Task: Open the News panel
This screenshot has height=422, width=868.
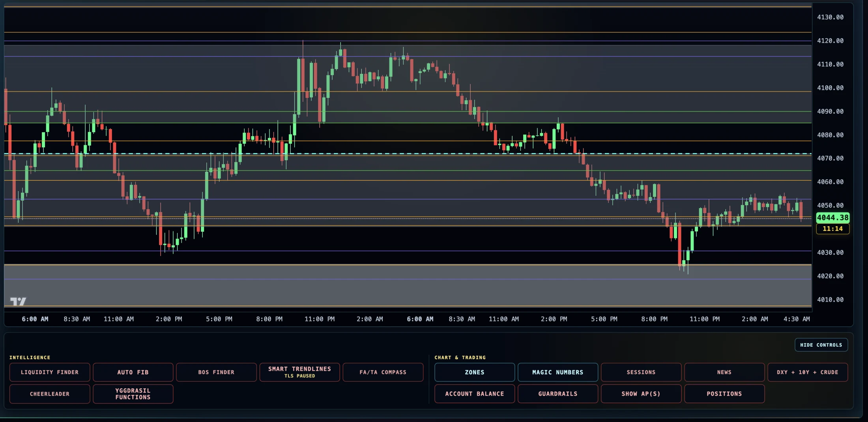Action: click(724, 372)
